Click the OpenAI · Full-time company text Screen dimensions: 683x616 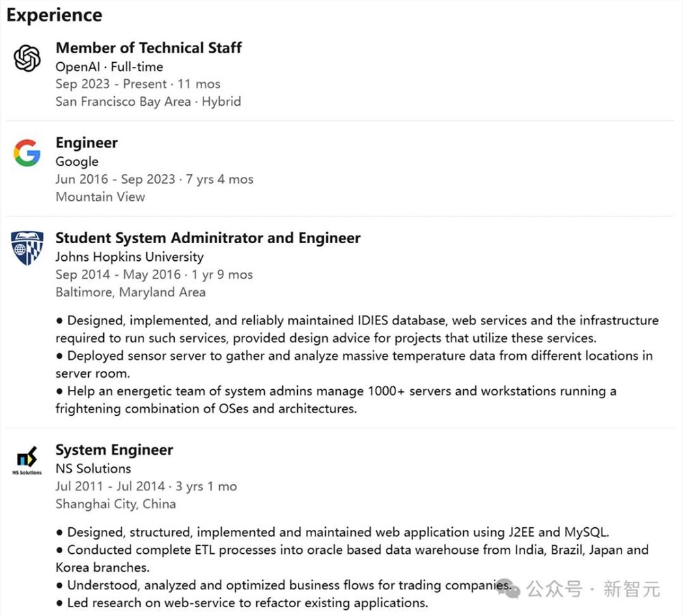[109, 67]
